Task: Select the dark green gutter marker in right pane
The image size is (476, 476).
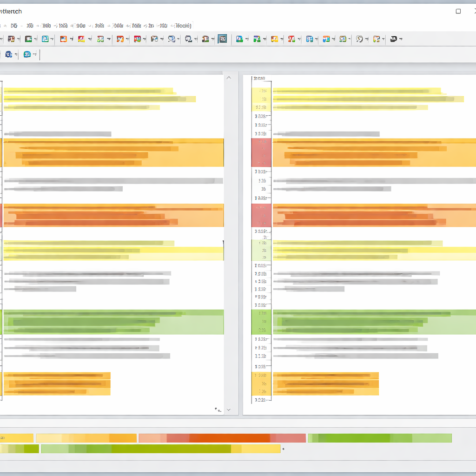Action: (261, 322)
